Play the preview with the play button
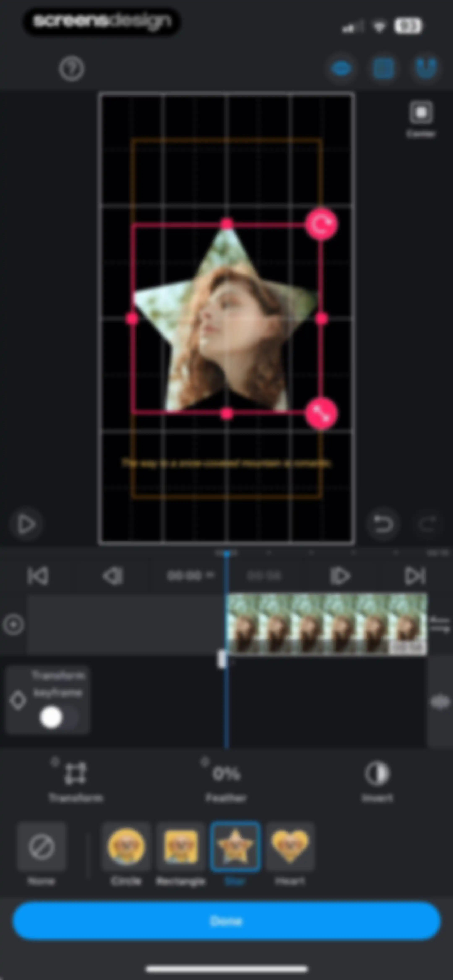 click(x=27, y=524)
